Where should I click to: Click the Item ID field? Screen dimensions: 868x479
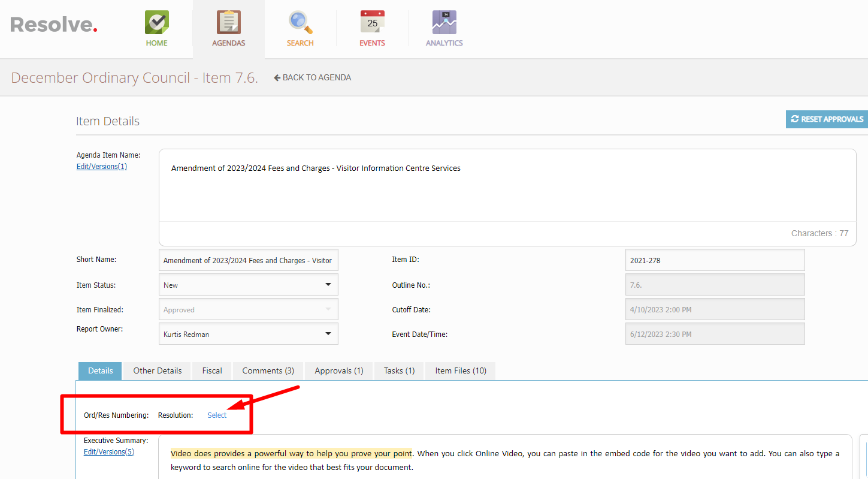point(715,260)
